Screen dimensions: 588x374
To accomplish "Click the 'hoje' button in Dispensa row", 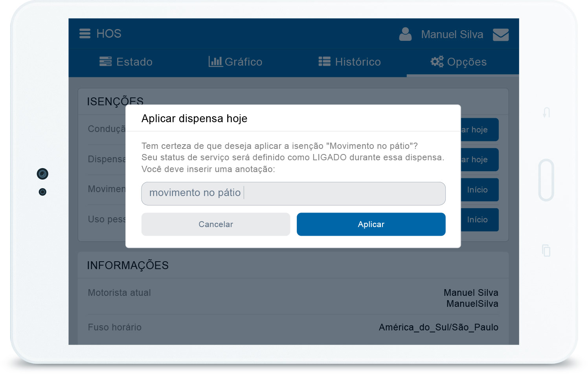I will point(480,159).
